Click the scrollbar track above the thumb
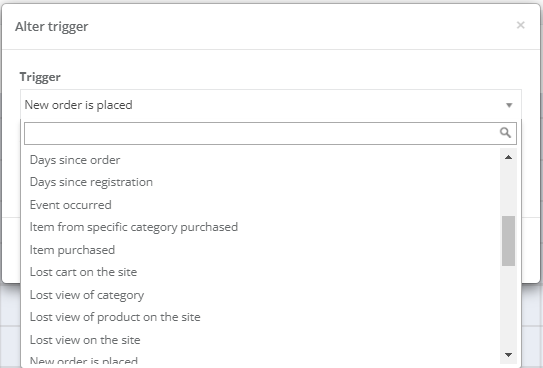543x368 pixels. tap(508, 190)
